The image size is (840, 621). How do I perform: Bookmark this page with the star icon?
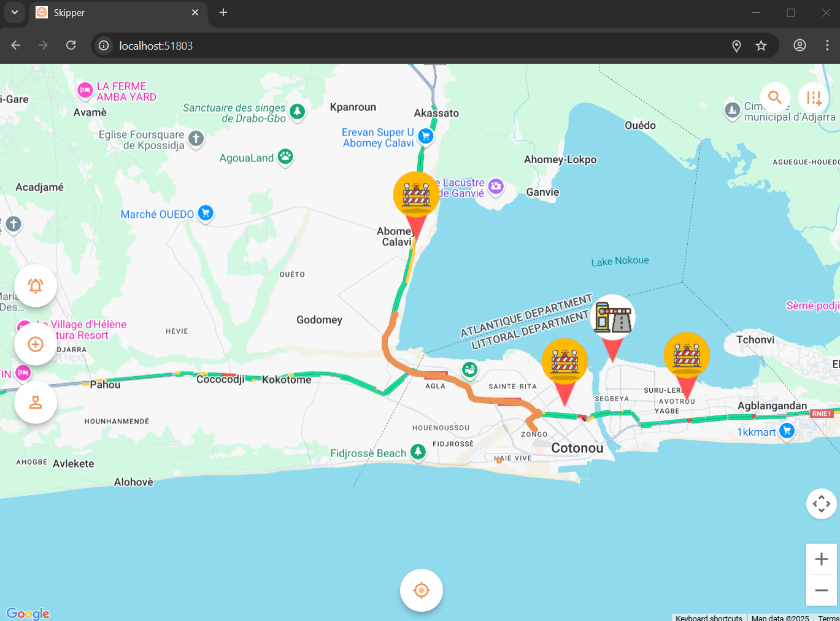[x=761, y=45]
